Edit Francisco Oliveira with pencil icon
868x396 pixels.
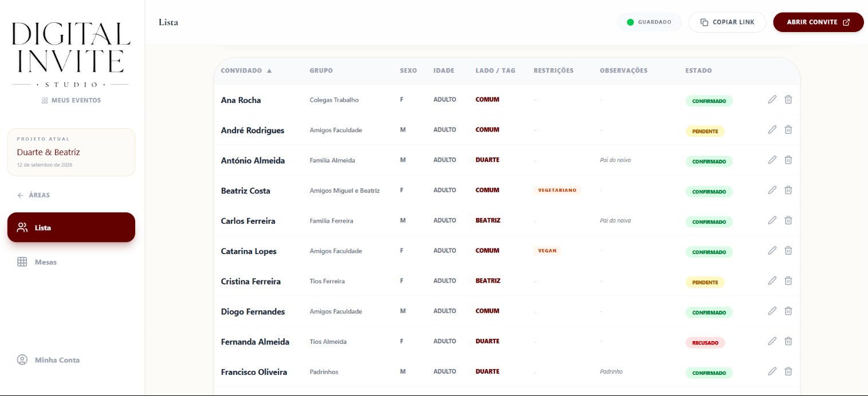[x=772, y=371]
